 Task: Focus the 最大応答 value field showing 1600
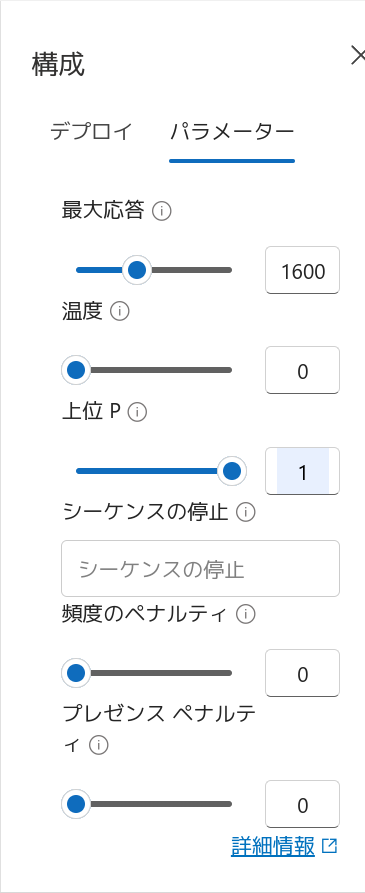pyautogui.click(x=302, y=271)
